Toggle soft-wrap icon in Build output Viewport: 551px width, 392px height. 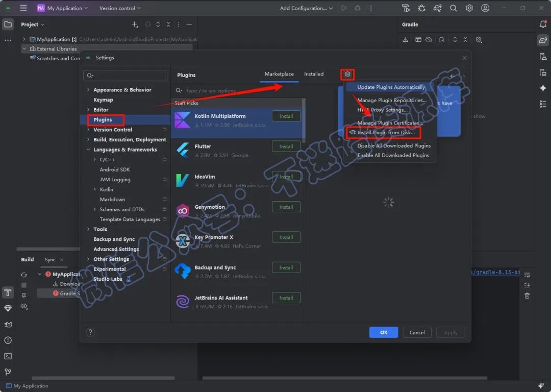527,275
